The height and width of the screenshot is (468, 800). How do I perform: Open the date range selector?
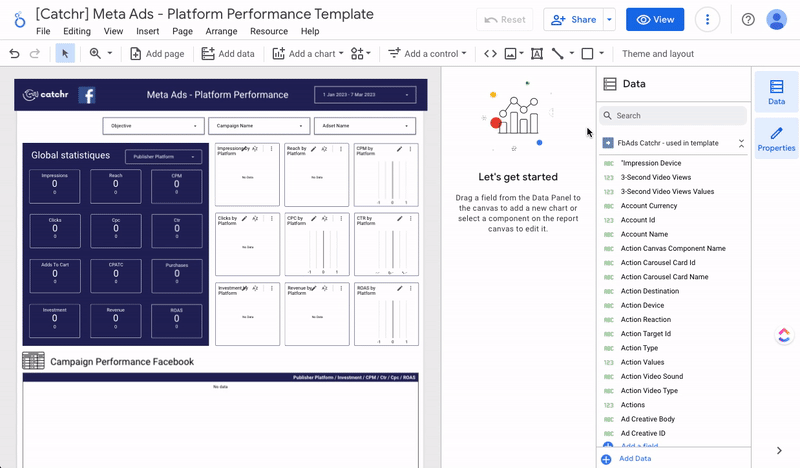[x=364, y=95]
